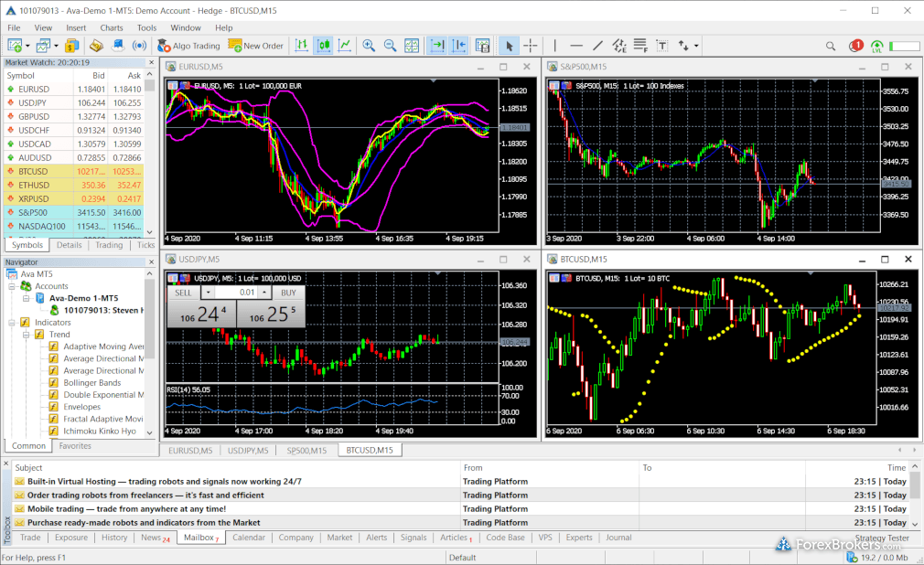The width and height of the screenshot is (924, 565).
Task: Select Ichimoku Kinko Hyo indicator
Action: (100, 432)
